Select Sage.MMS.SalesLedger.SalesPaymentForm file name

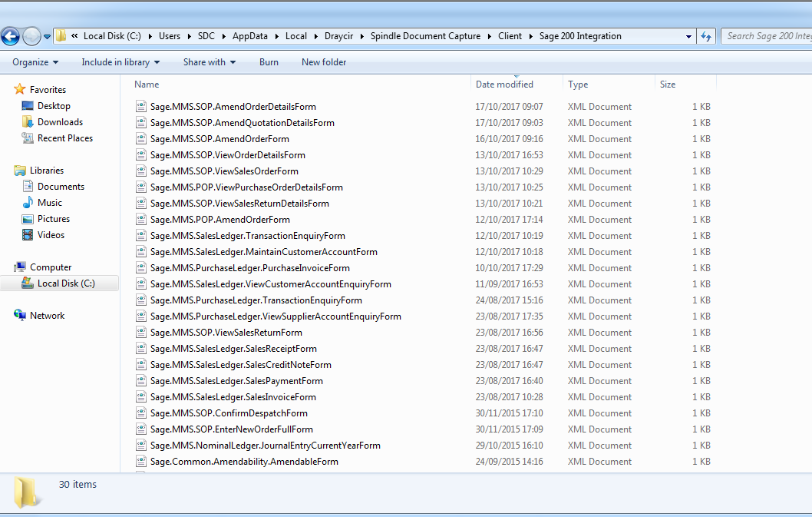[x=236, y=380]
